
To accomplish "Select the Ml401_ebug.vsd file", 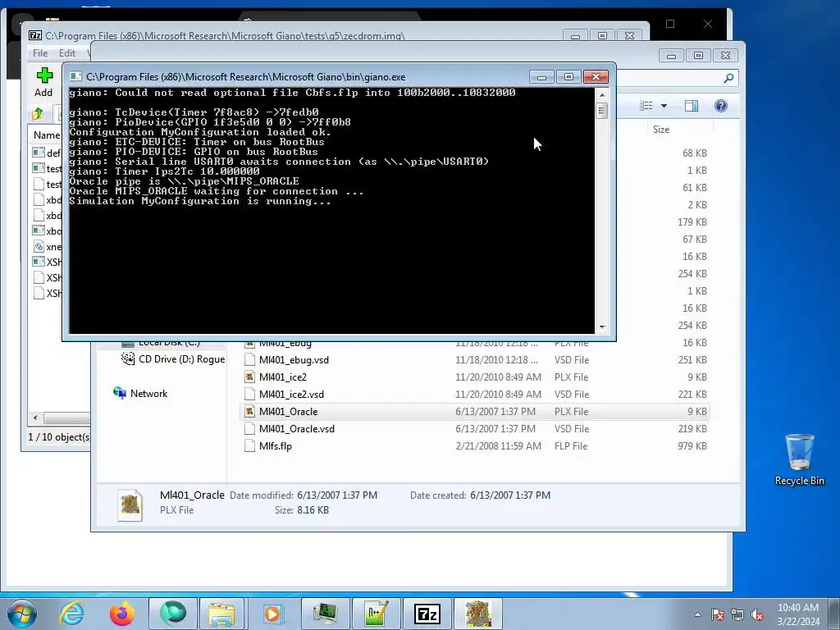I will click(476, 360).
